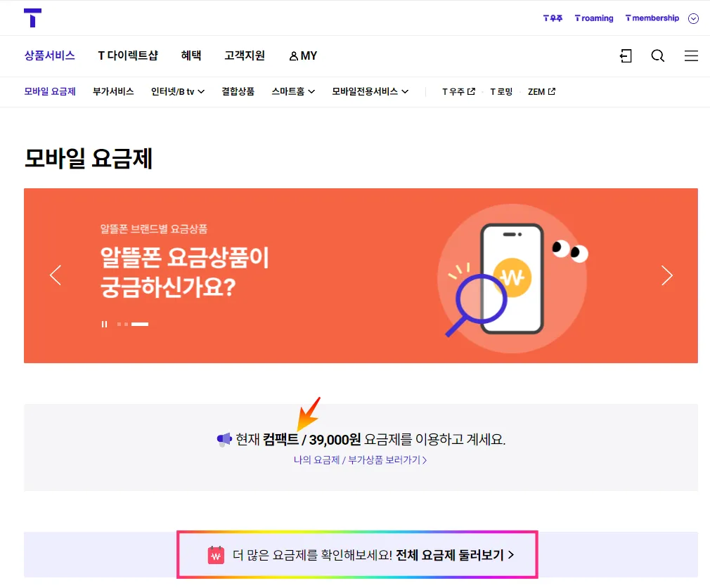Image resolution: width=710 pixels, height=588 pixels.
Task: Pause the banner slideshow
Action: pyautogui.click(x=104, y=324)
